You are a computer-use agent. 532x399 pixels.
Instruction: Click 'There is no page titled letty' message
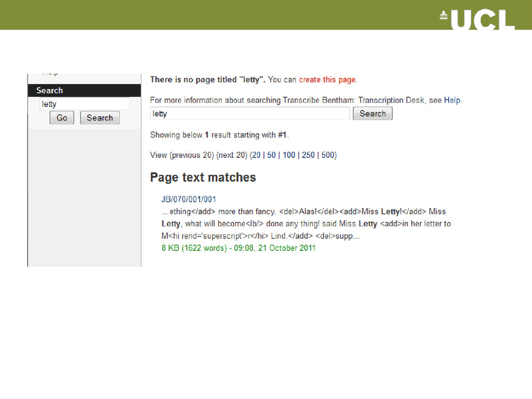pyautogui.click(x=208, y=79)
